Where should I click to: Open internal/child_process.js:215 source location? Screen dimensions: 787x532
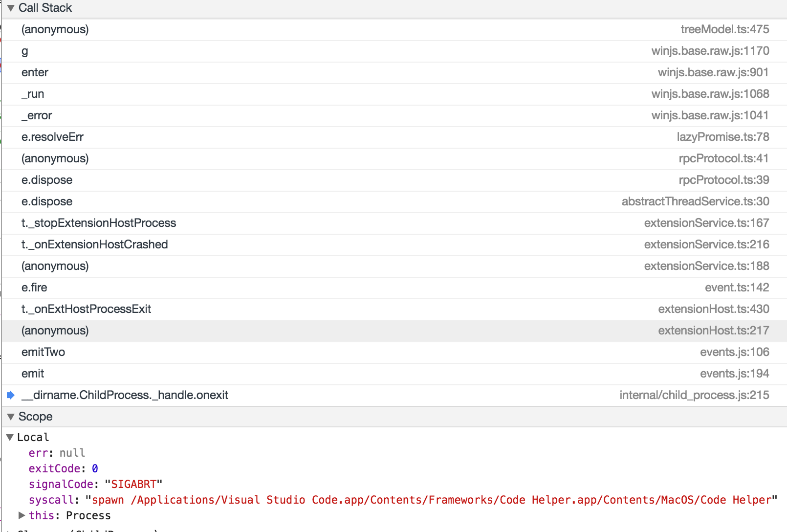coord(694,395)
